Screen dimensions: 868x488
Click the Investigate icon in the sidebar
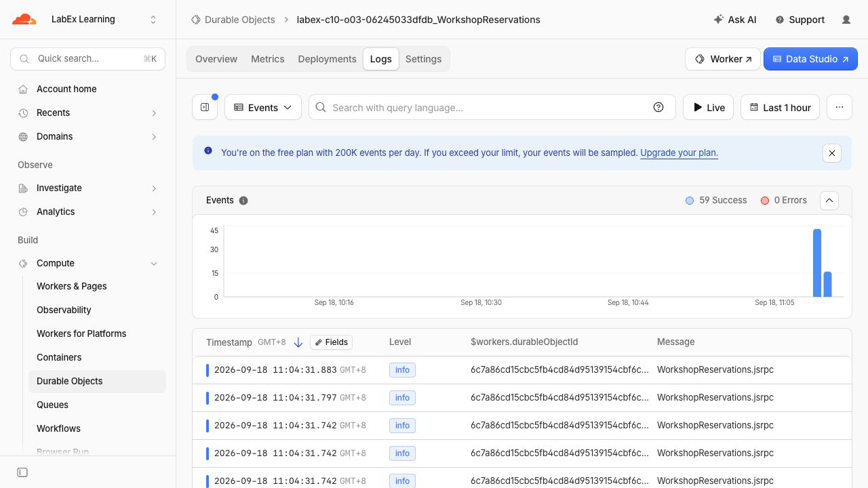pyautogui.click(x=23, y=188)
